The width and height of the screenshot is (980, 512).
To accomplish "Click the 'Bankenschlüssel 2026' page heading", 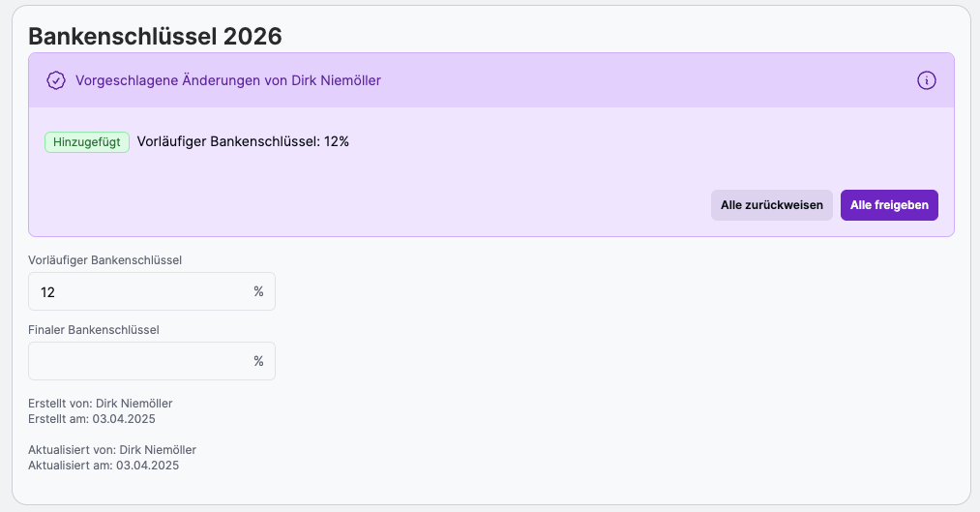I will 155,37.
